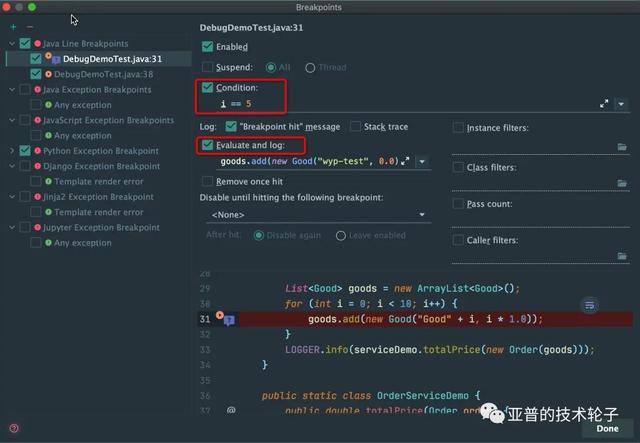Click Evaluate and log expression field goods.add
This screenshot has width=640, height=443.
coord(309,161)
